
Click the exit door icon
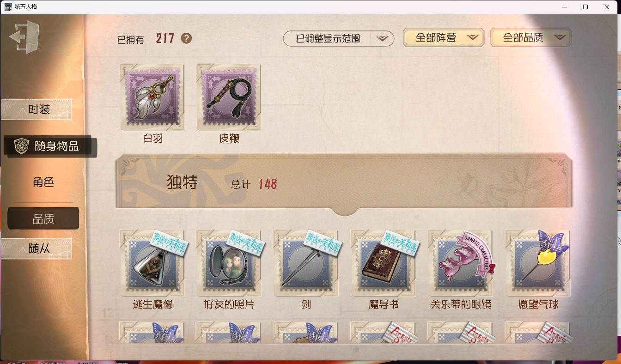[24, 36]
